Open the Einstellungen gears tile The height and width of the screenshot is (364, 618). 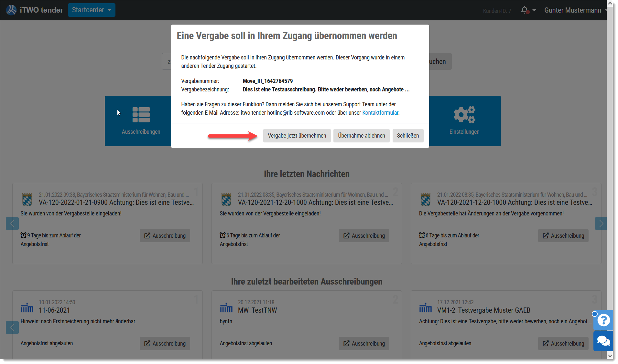coord(464,121)
